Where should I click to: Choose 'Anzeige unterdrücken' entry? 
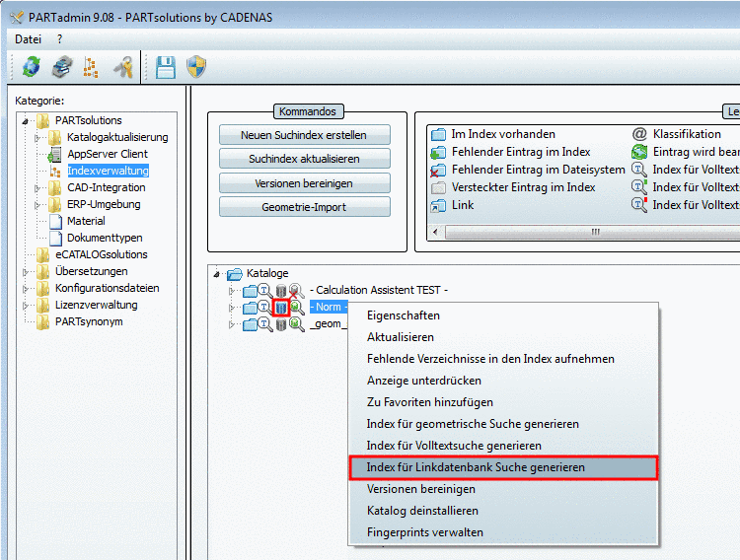click(503, 381)
